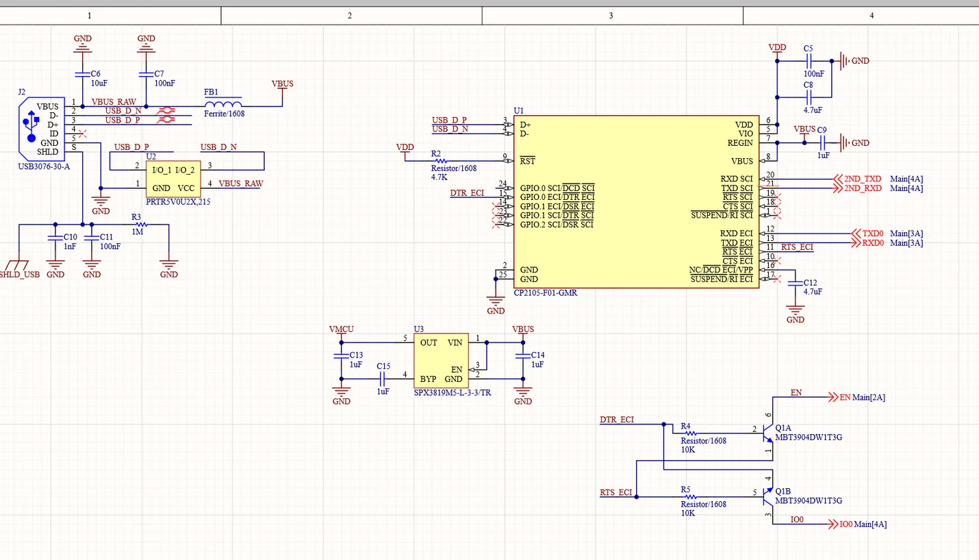Click the DTR_ECI net label near R4
Viewport: 979px width, 560px height.
click(x=617, y=419)
